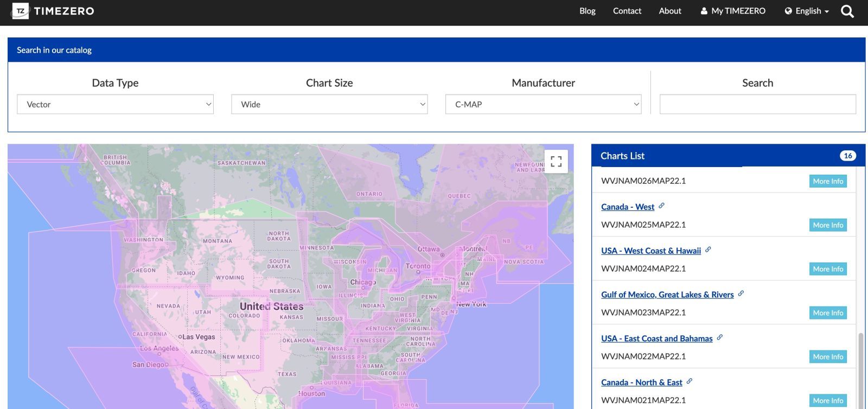Open USA - West Coast & Hawaii link

coord(651,251)
